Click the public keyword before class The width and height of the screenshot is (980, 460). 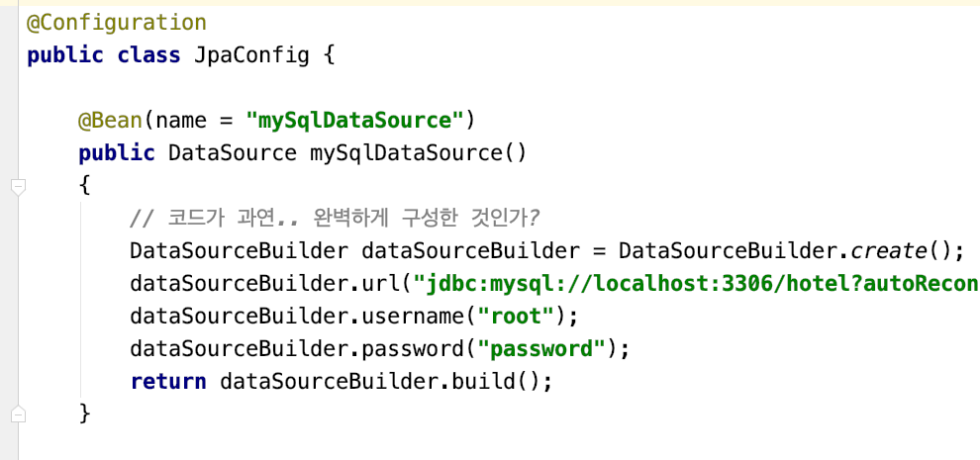(x=65, y=55)
